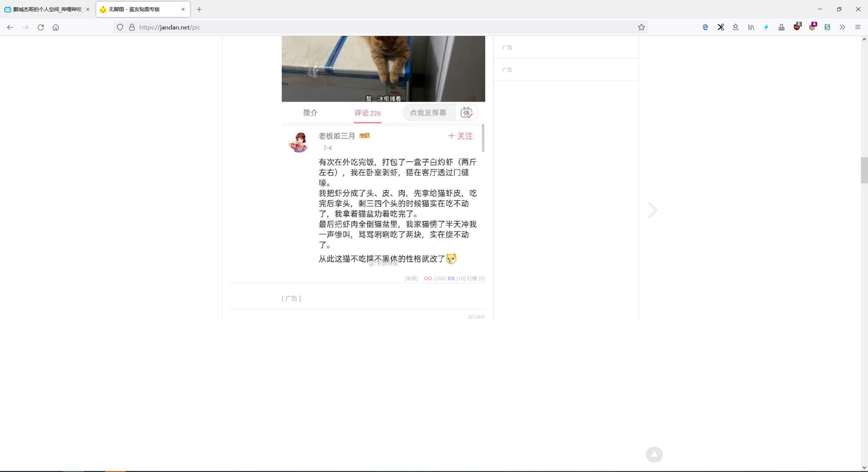Open the Firefox hamburger application menu

click(x=858, y=27)
